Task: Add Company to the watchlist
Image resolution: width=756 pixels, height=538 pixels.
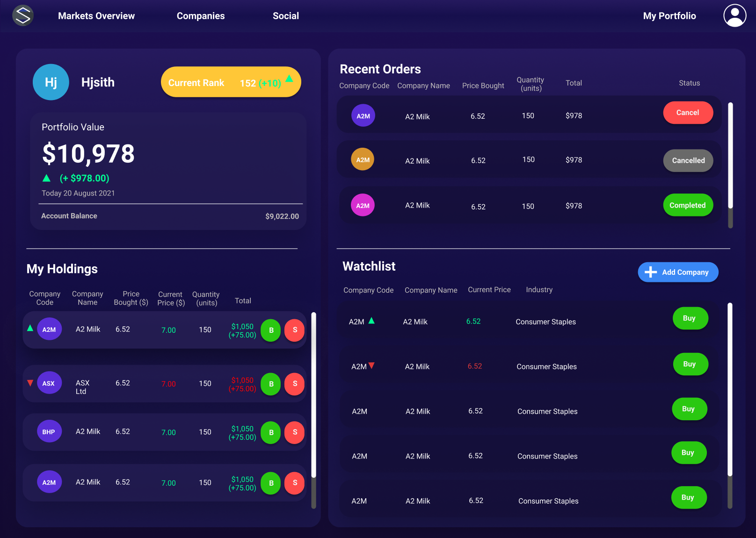Action: click(x=678, y=272)
